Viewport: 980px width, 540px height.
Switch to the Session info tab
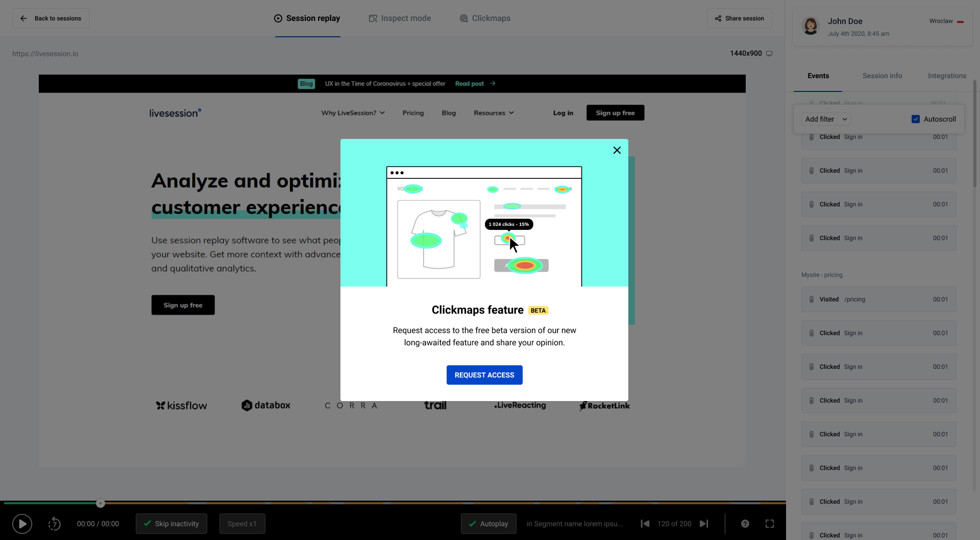point(882,76)
